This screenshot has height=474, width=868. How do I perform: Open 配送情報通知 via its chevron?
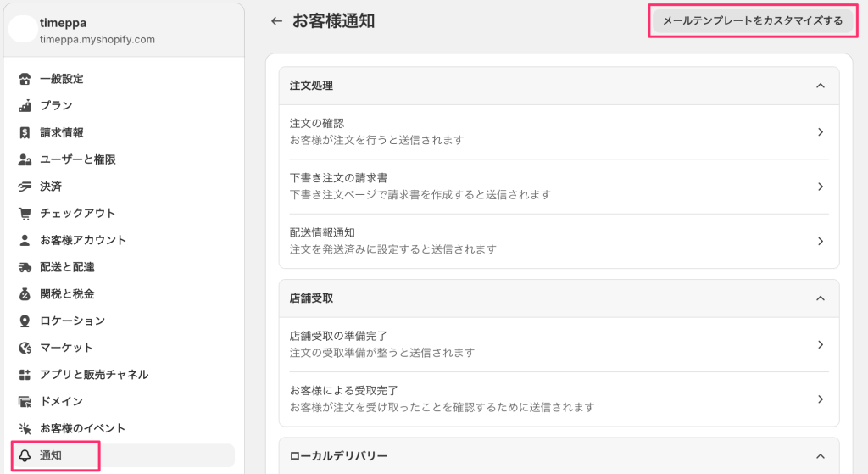coord(821,241)
